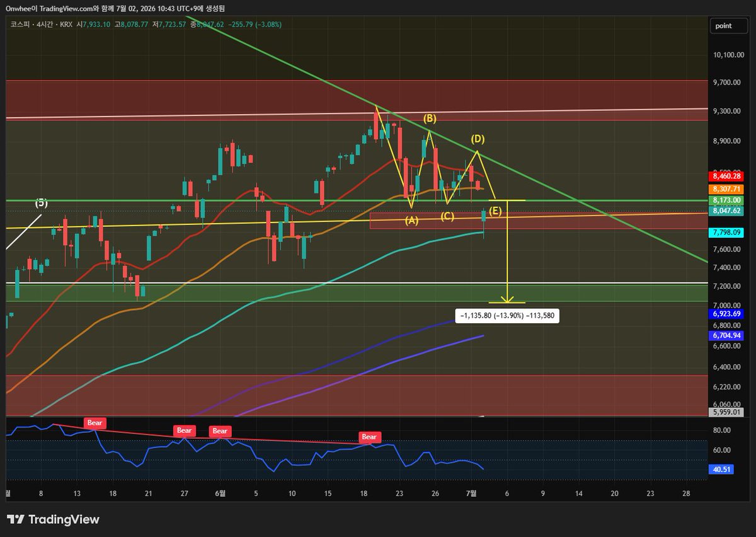This screenshot has height=537, width=756.
Task: Click the open value 7,933.10 in the header
Action: [96, 24]
